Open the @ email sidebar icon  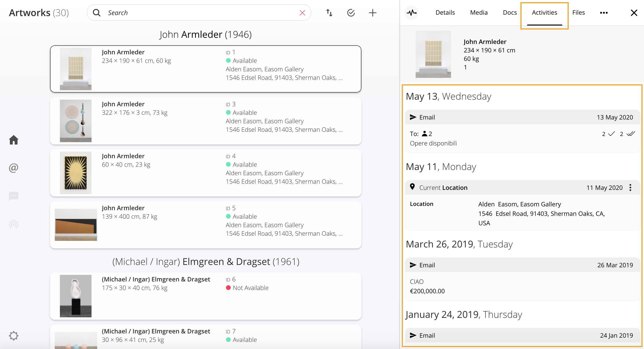[x=13, y=168]
